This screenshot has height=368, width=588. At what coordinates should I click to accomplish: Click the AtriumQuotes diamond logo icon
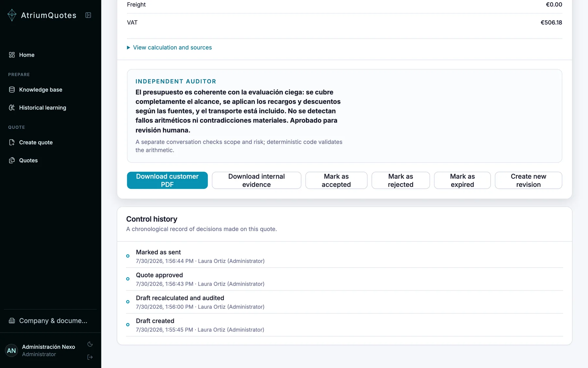pyautogui.click(x=12, y=15)
